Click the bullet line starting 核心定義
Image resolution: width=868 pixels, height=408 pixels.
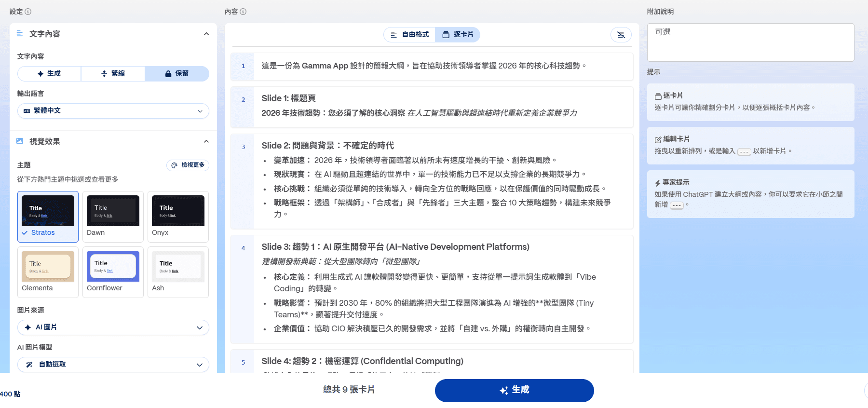point(435,283)
